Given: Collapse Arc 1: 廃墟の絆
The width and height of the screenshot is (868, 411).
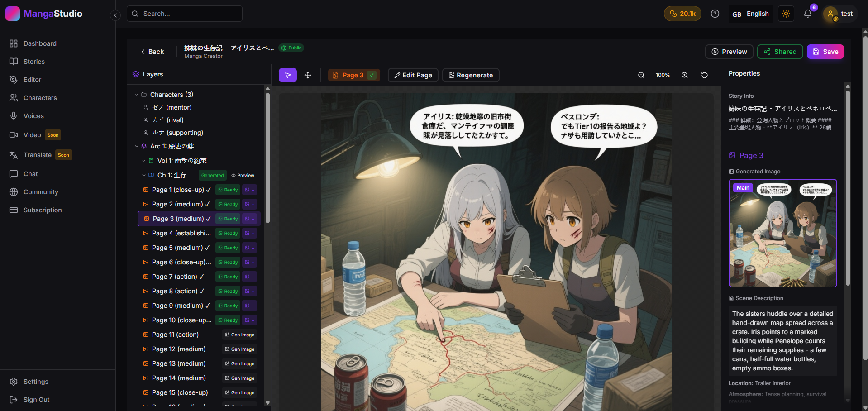Looking at the screenshot, I should (x=137, y=146).
